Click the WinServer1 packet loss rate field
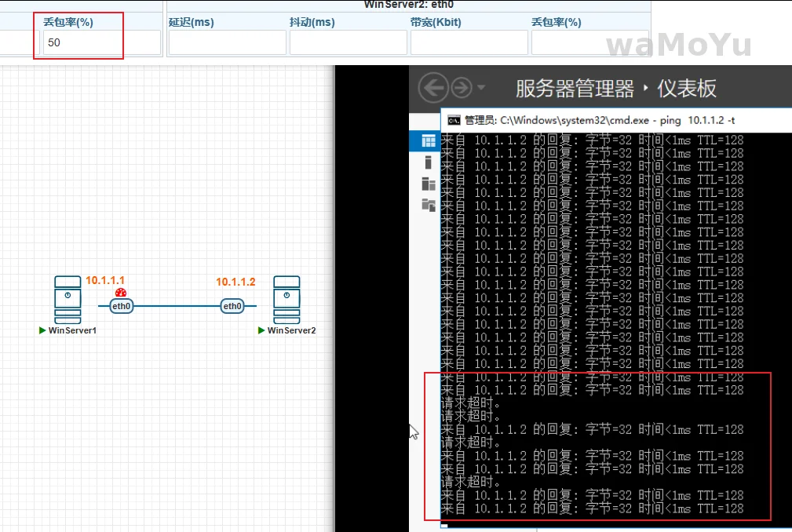Screen dimensions: 792x532 pos(78,42)
